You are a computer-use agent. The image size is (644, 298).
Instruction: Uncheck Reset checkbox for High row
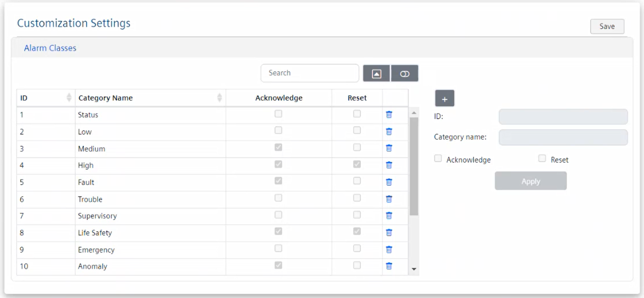pos(357,164)
